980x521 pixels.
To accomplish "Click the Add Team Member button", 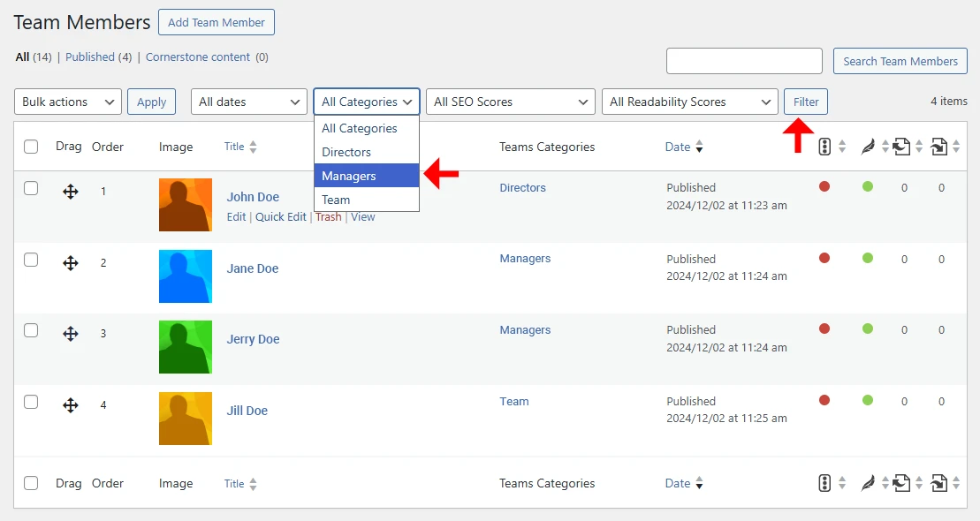I will tap(216, 22).
